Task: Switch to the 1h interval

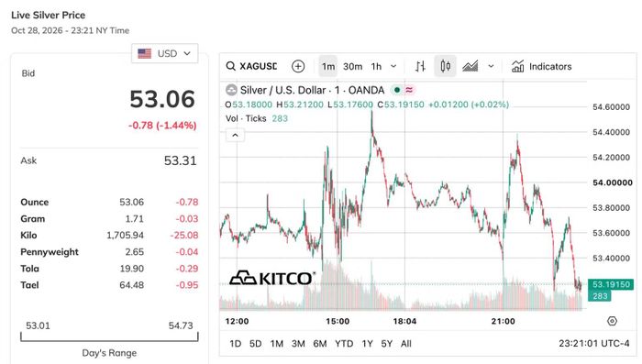Action: (376, 66)
